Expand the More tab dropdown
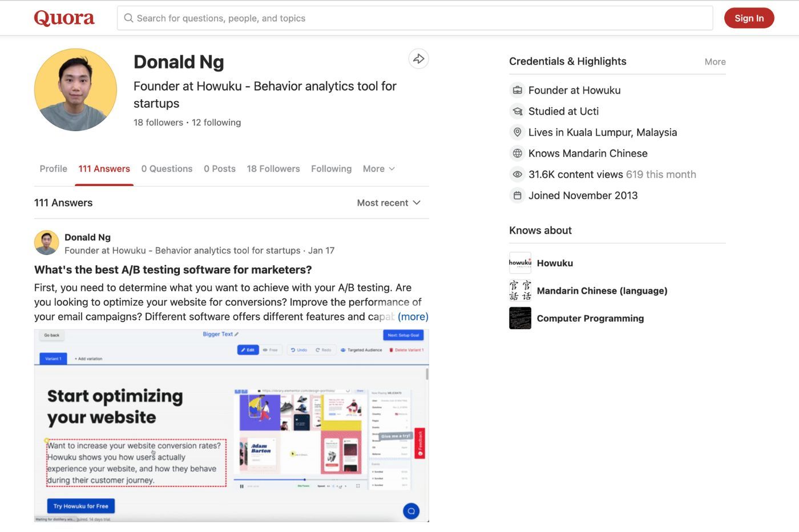Image resolution: width=799 pixels, height=532 pixels. click(379, 169)
